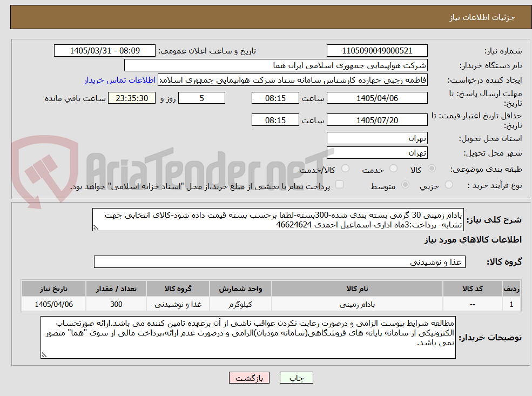Click the resize handle of description box
The height and width of the screenshot is (396, 532).
tap(96, 227)
